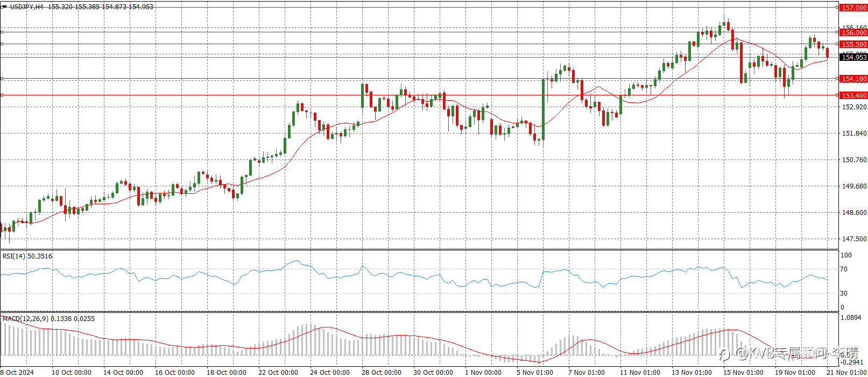Click the USDJPY,H4 chart title

click(27, 7)
